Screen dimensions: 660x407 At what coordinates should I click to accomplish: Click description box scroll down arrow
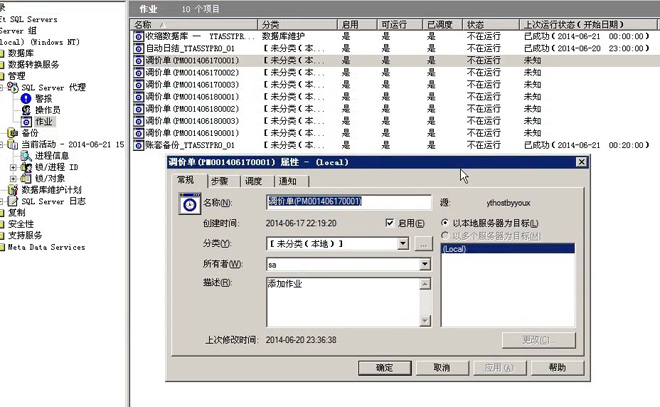pyautogui.click(x=425, y=321)
